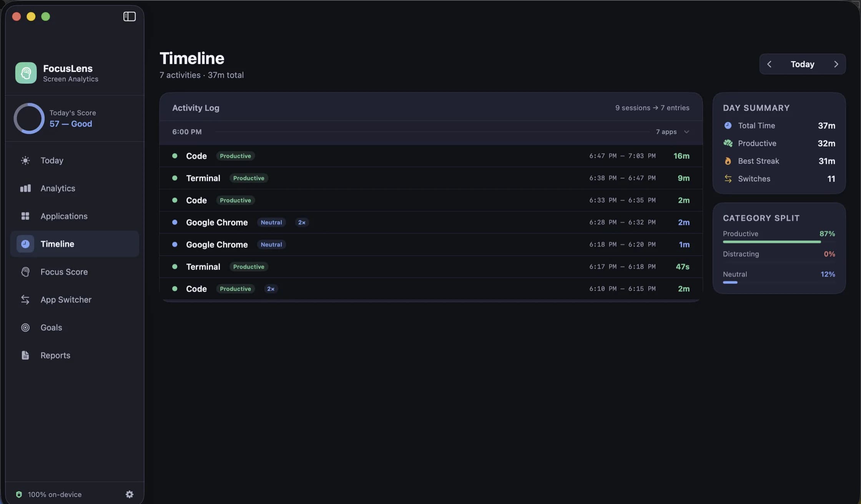861x504 pixels.
Task: Click the Productive brain icon in Day Summary
Action: (x=728, y=143)
